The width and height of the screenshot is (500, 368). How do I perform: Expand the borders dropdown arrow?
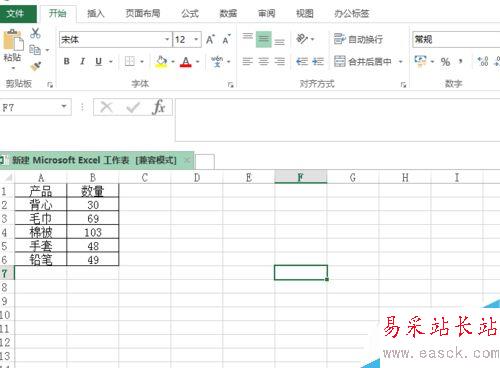142,62
